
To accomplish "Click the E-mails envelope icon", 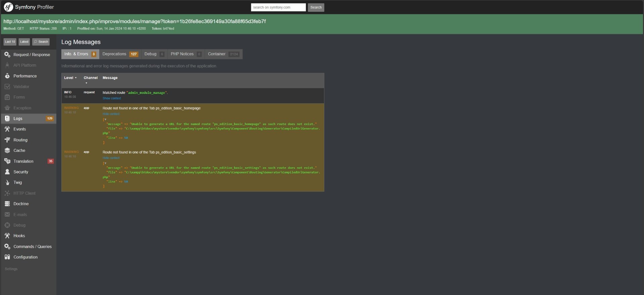I will coord(7,215).
